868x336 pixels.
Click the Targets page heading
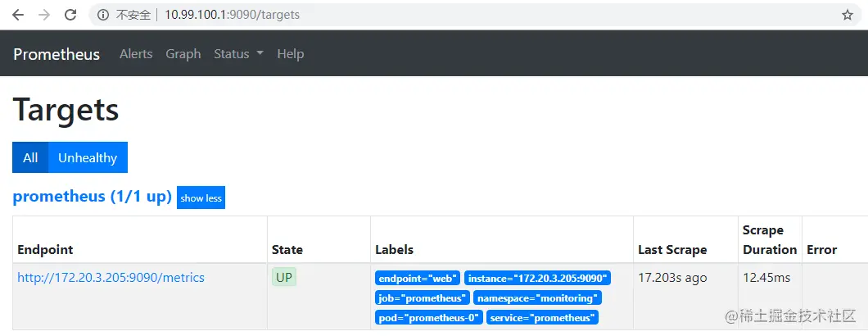coord(66,109)
